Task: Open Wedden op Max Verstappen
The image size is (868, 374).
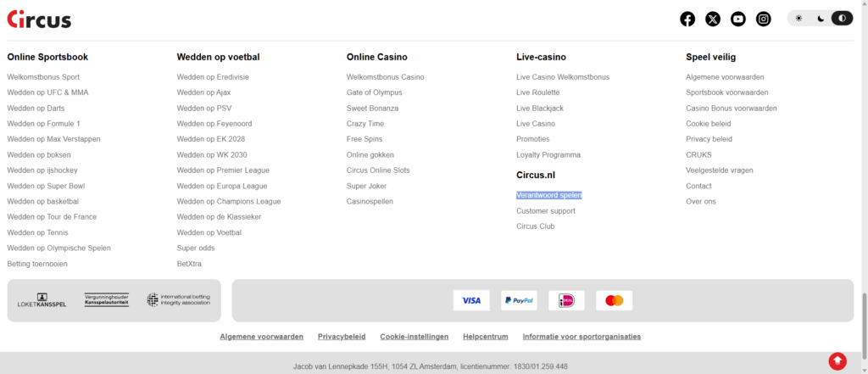Action: pyautogui.click(x=53, y=139)
